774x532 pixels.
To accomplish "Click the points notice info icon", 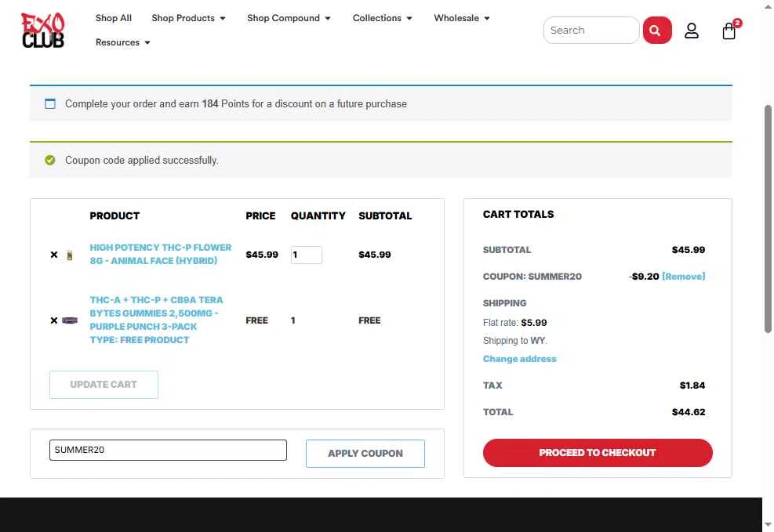I will 50,103.
